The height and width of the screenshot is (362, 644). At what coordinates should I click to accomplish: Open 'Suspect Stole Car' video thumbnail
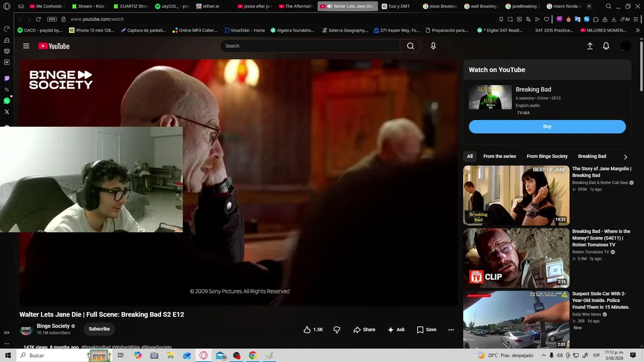516,320
